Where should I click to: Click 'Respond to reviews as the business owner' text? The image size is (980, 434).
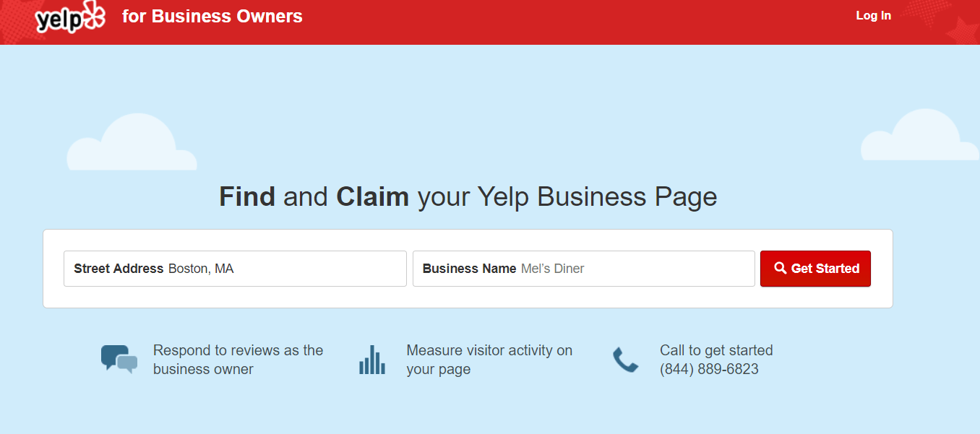click(x=238, y=360)
